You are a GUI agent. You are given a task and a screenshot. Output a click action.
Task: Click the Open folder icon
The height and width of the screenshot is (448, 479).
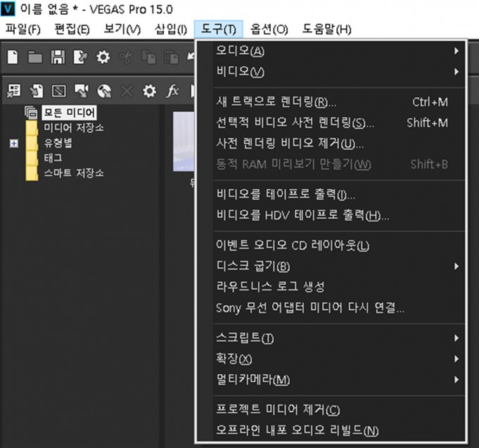coord(35,57)
